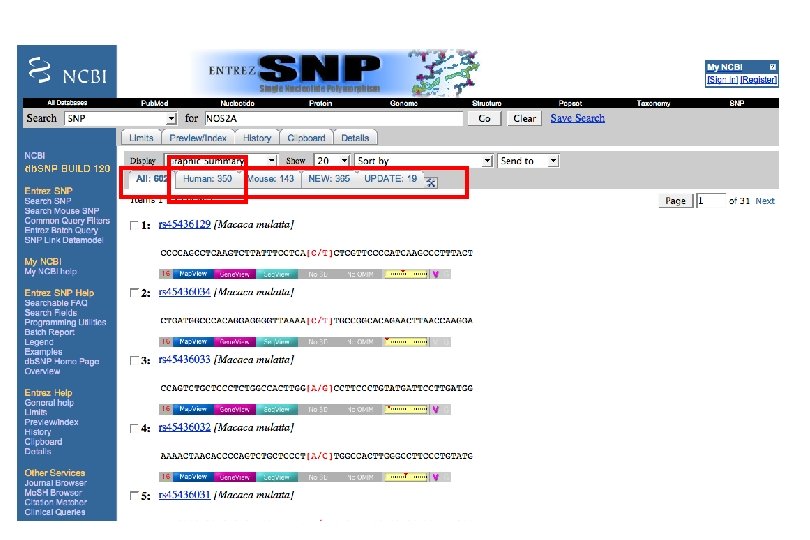810x540 pixels.
Task: Switch to the History tab
Action: point(257,138)
